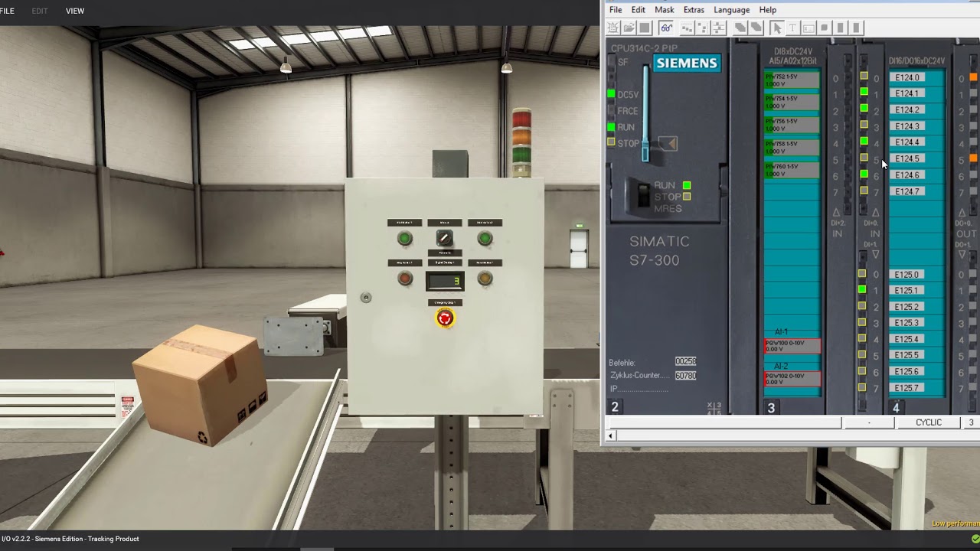Click the horizontal scrollbar left arrow
Image resolution: width=980 pixels, height=551 pixels.
(610, 436)
